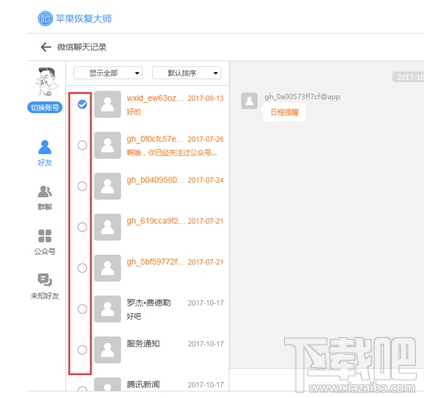Viewport: 424px width, 398px height.
Task: Check the gh_619cca9f2 chat checkbox
Action: coord(82,227)
